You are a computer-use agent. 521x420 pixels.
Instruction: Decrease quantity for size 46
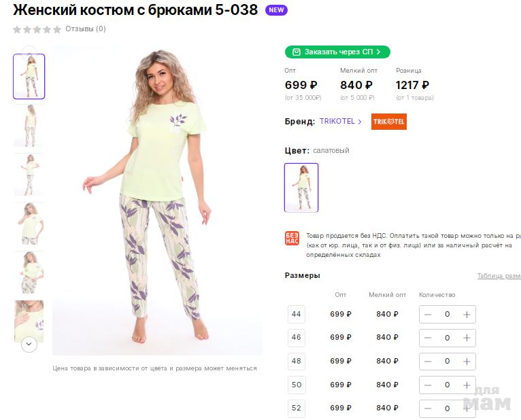tap(428, 338)
